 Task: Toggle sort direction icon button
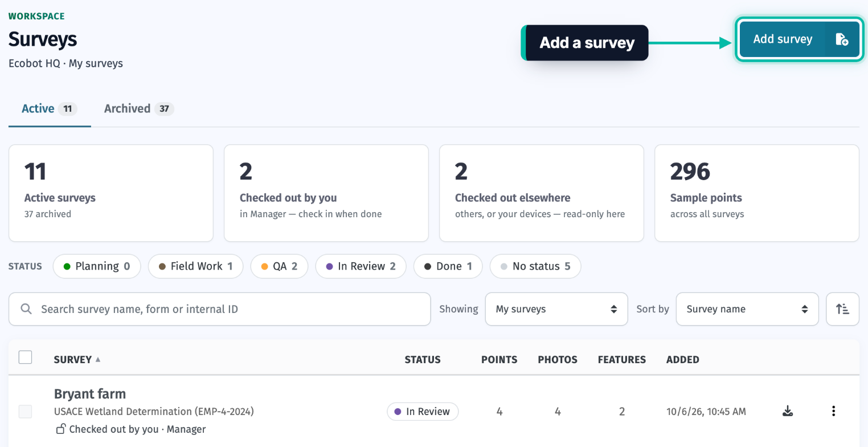(842, 309)
